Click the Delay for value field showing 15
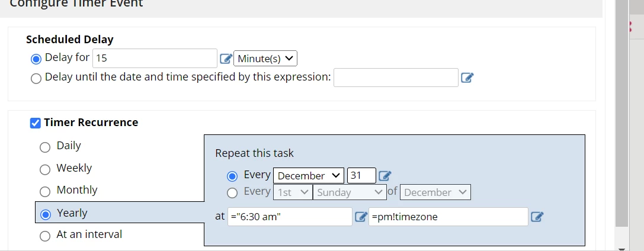Viewport: 644px width, 251px height. 155,58
